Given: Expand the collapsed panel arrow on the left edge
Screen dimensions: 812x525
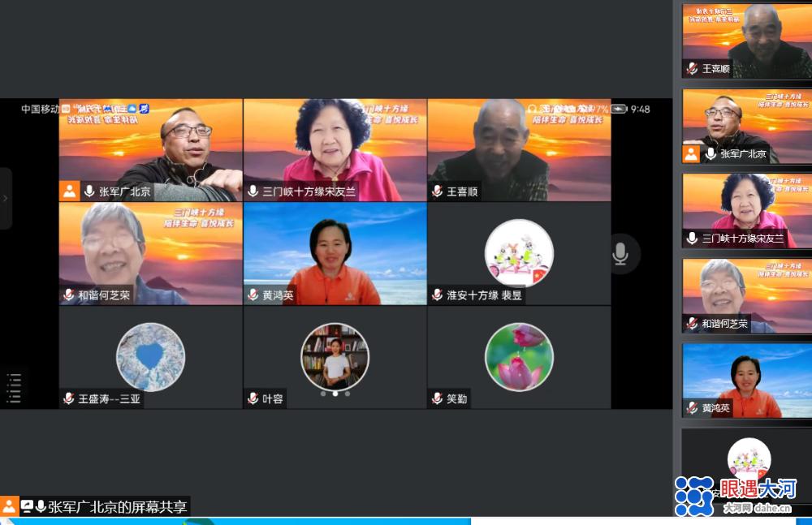Looking at the screenshot, I should coord(5,198).
